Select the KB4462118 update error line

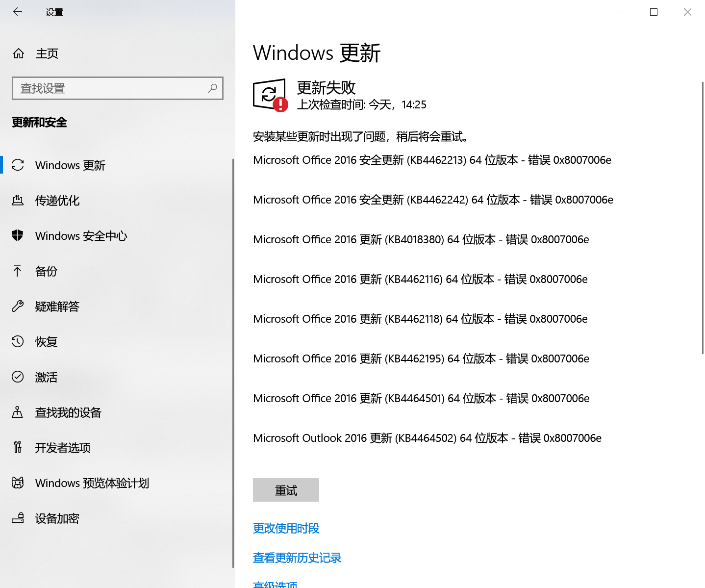tap(420, 319)
